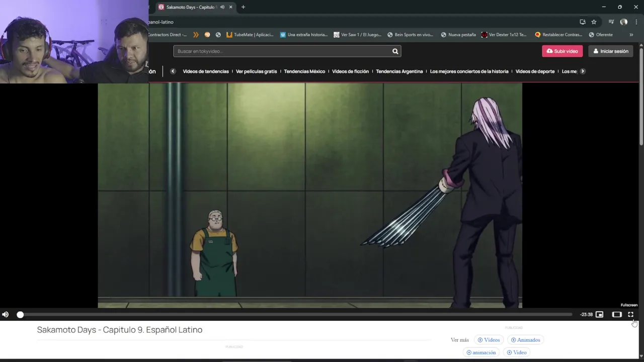Open the 'Nueva pestaña' bookmark
The image size is (644, 362).
[458, 35]
